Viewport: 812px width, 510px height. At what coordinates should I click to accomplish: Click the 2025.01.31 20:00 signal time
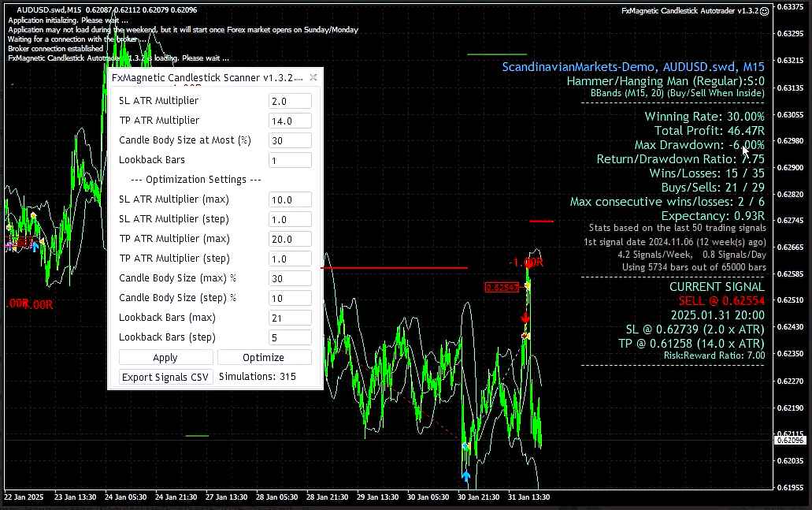pos(717,315)
